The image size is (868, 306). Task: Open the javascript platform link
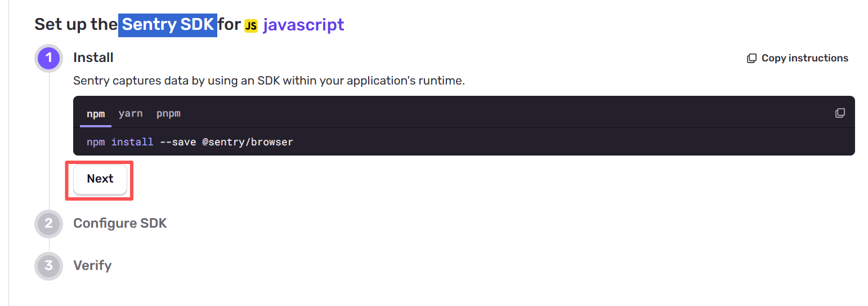point(303,25)
